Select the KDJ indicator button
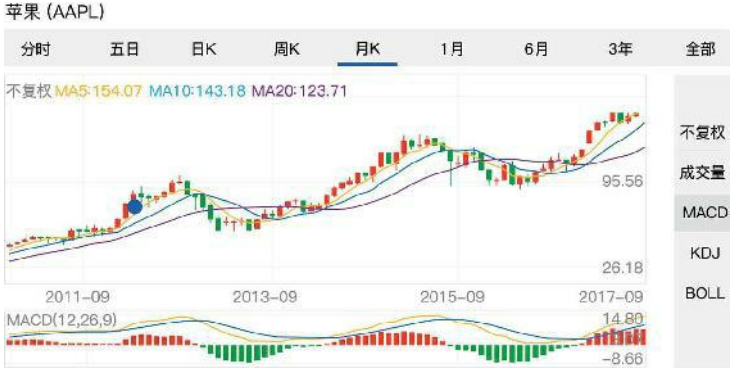Viewport: 732px width, 368px height. click(x=706, y=253)
